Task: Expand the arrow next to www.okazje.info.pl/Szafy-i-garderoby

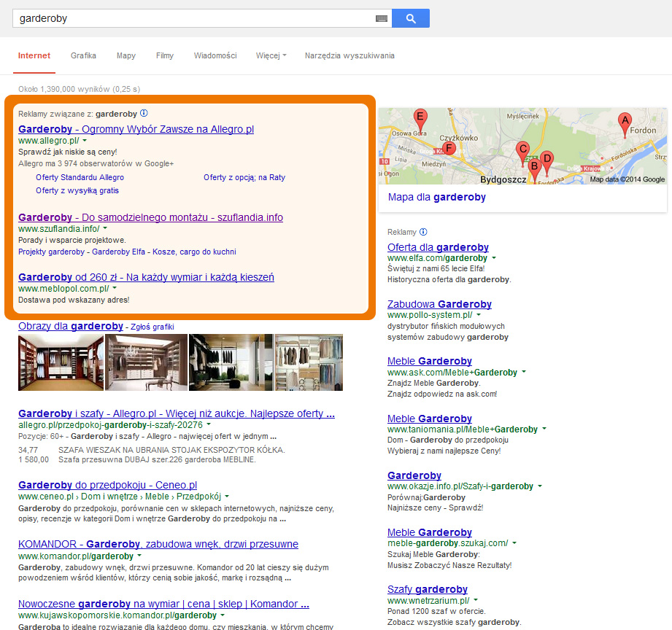Action: point(540,486)
